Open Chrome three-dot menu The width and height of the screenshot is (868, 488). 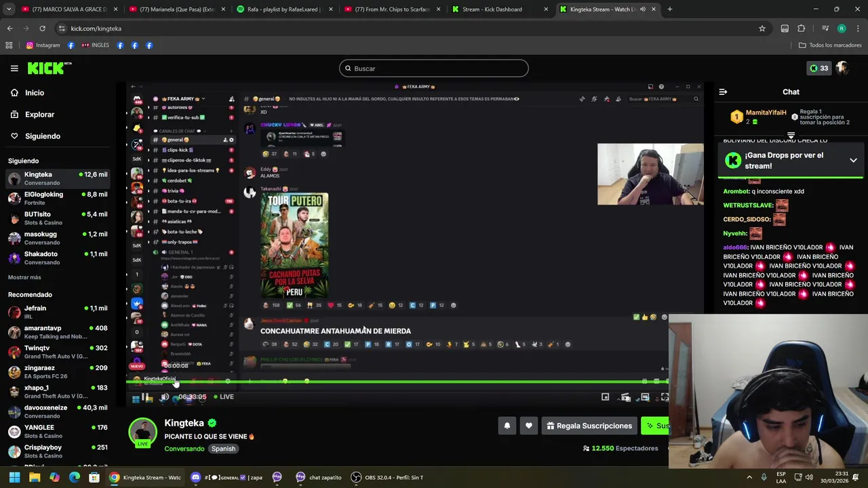(858, 28)
